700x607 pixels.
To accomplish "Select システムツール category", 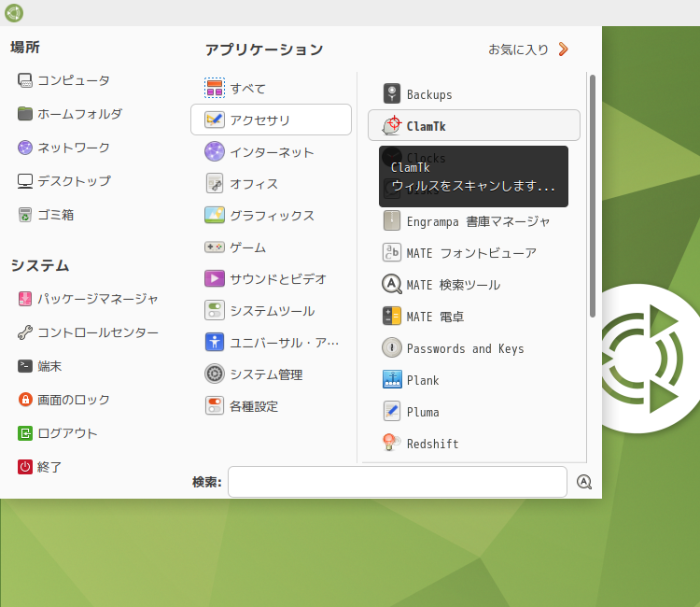I will 271,310.
